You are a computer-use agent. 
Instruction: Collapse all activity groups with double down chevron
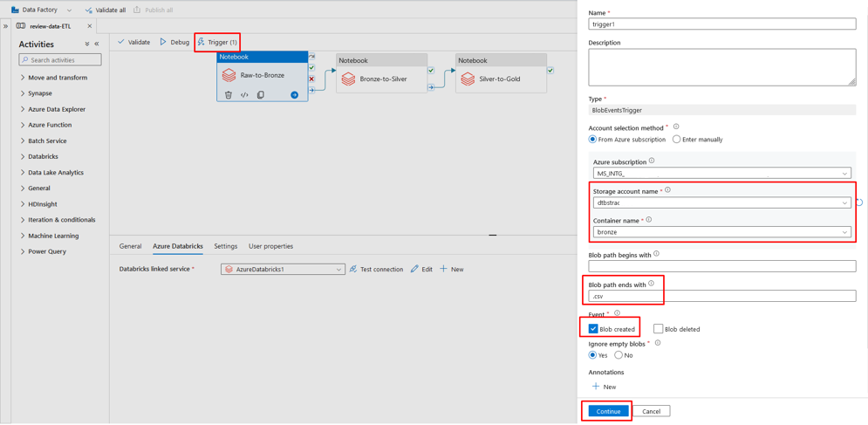87,44
